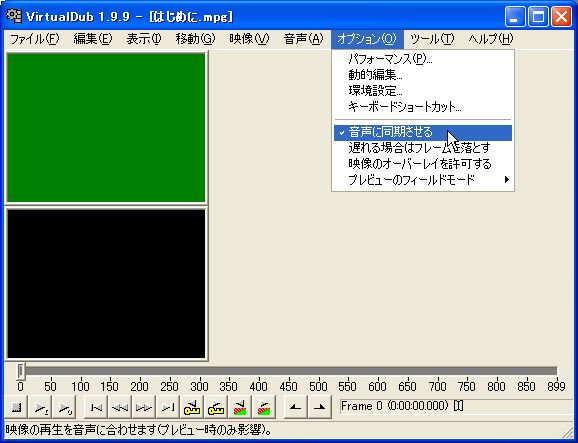578x443 pixels.
Task: Open the 編集(E) menu
Action: (x=93, y=39)
